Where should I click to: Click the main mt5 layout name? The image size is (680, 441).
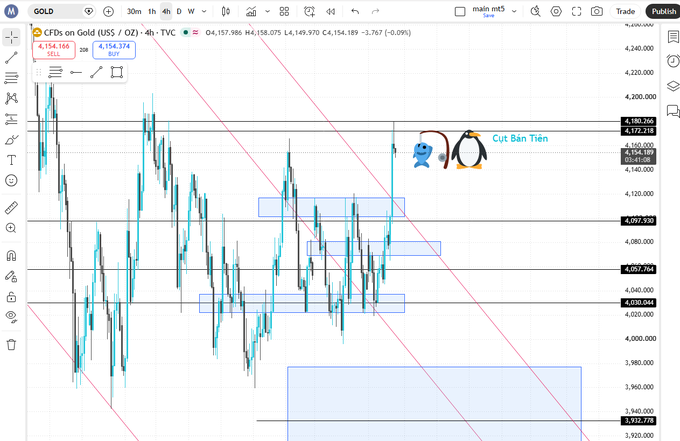click(x=488, y=9)
